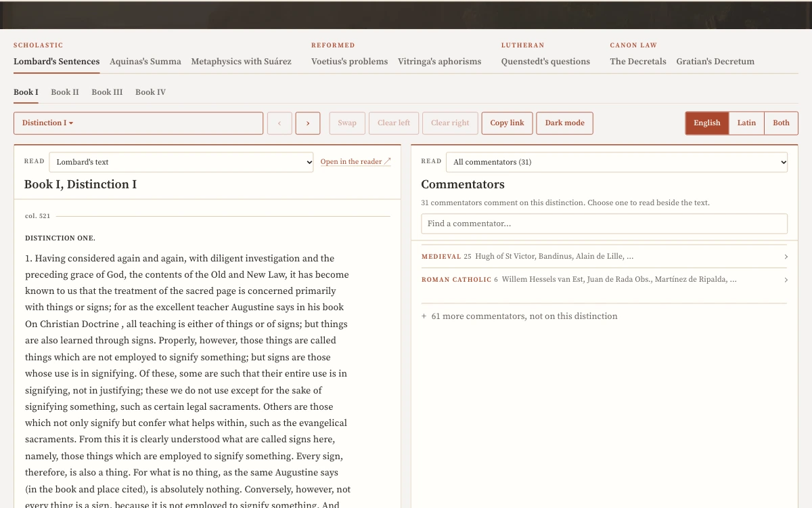The height and width of the screenshot is (508, 812).
Task: Open Voetius's problems
Action: point(350,62)
